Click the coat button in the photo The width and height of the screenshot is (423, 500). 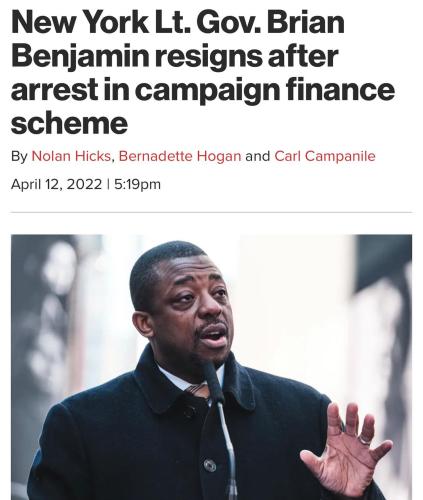click(210, 465)
